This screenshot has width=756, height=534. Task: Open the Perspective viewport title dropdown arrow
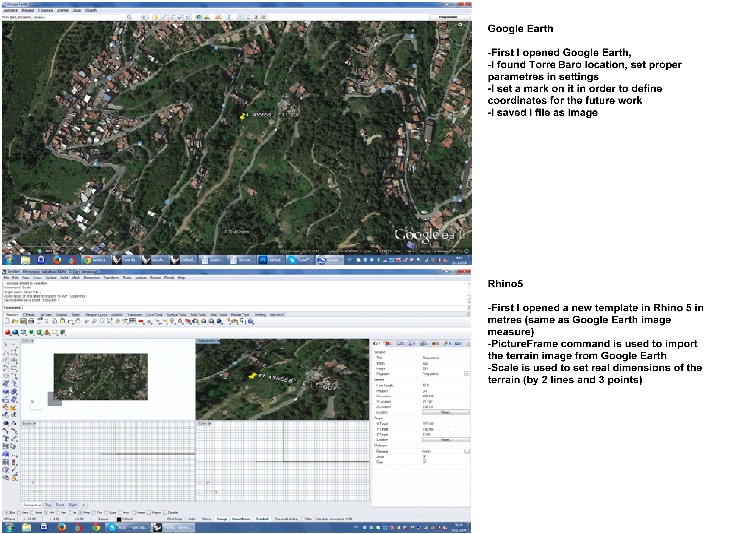pyautogui.click(x=219, y=341)
